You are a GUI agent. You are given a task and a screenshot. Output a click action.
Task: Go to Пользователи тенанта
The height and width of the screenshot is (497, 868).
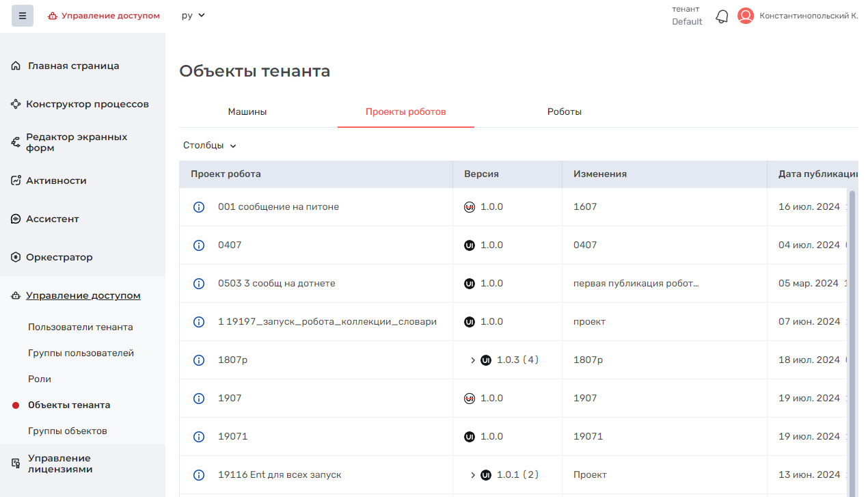81,327
